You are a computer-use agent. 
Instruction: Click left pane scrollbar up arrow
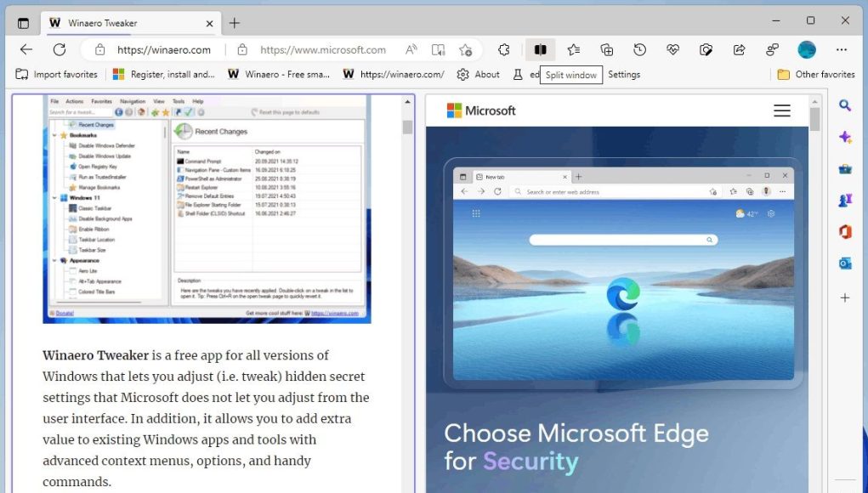[407, 102]
